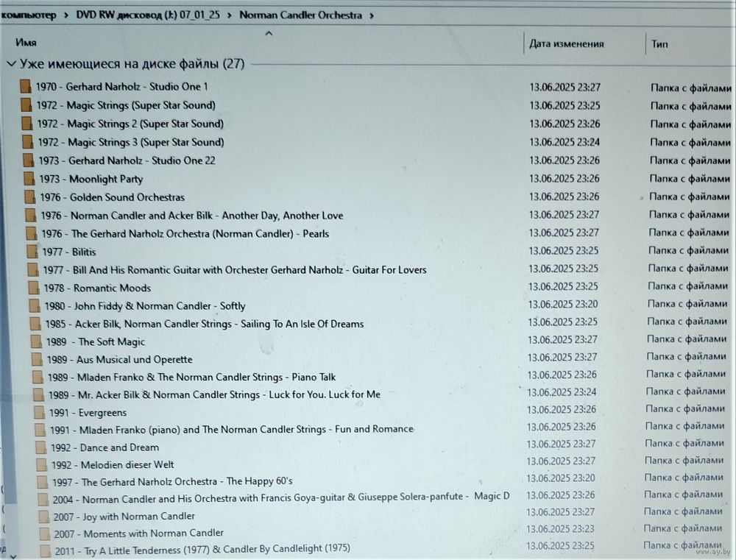Open dropdown arrow after DVD RW дисковод breadcrumb
The width and height of the screenshot is (736, 560).
230,15
